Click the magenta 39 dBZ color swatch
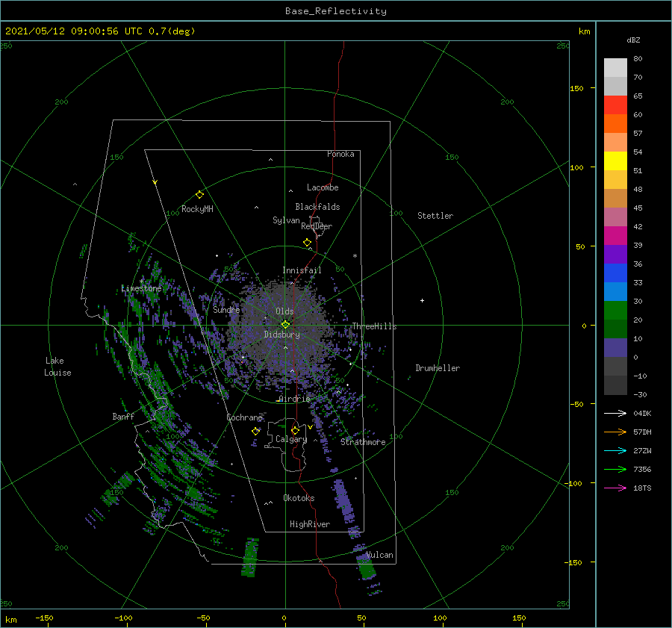 click(615, 236)
